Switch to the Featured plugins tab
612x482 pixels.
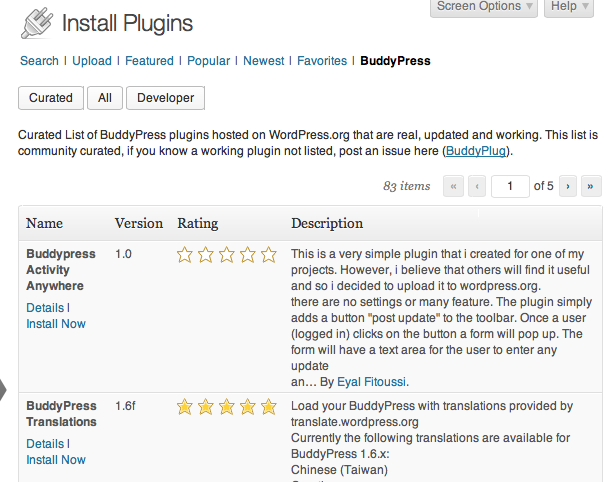[149, 61]
